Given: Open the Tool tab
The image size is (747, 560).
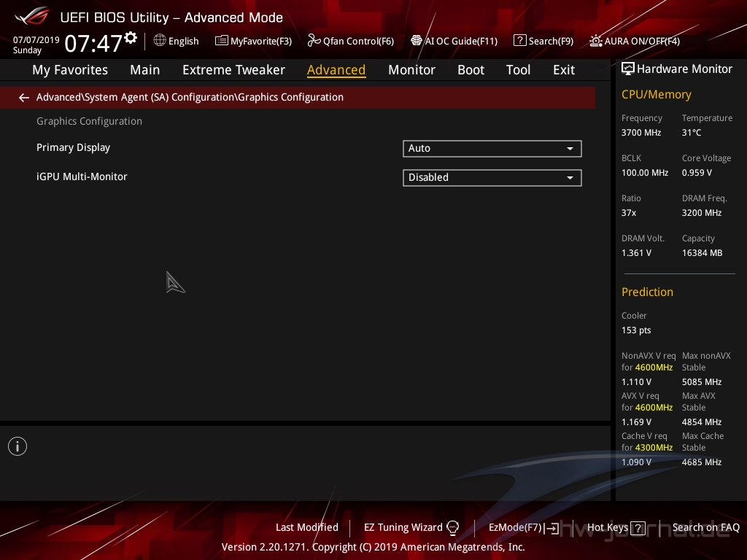Looking at the screenshot, I should (x=518, y=70).
